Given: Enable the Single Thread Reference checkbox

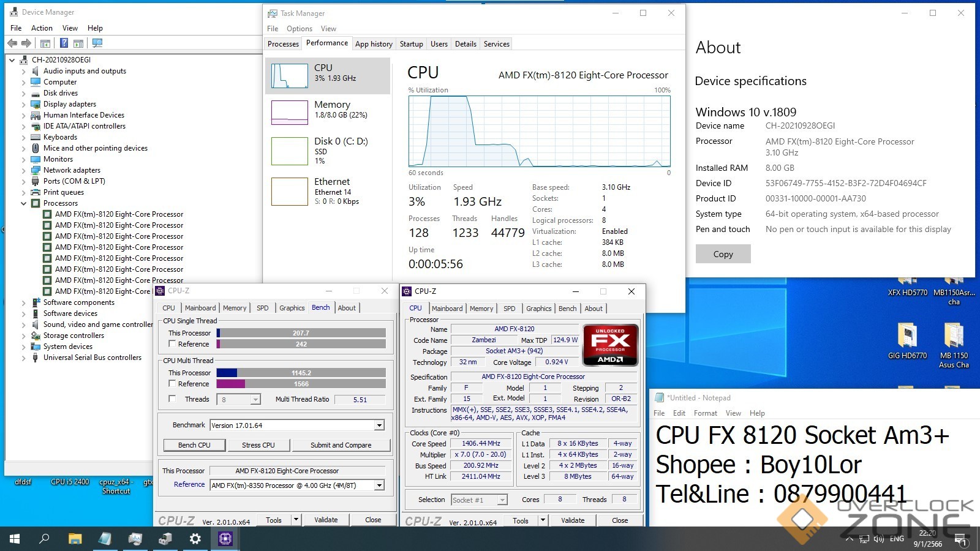Looking at the screenshot, I should [172, 344].
